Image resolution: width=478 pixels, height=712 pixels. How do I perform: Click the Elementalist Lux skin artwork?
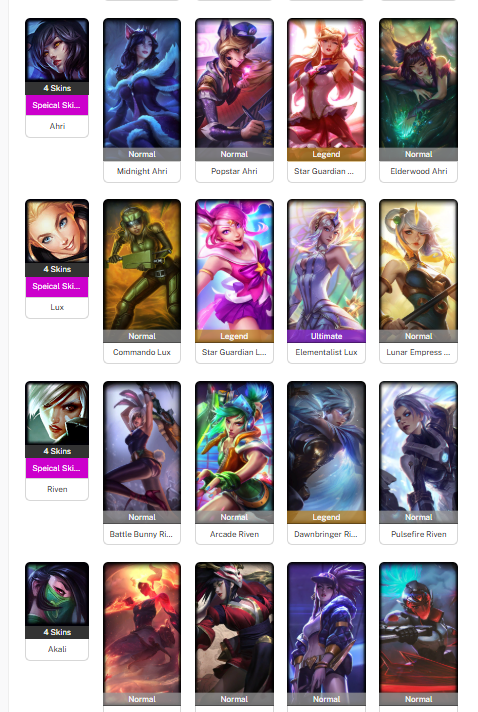326,265
